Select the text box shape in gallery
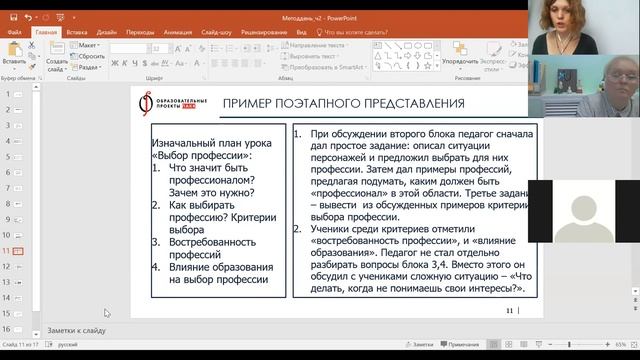 click(378, 46)
